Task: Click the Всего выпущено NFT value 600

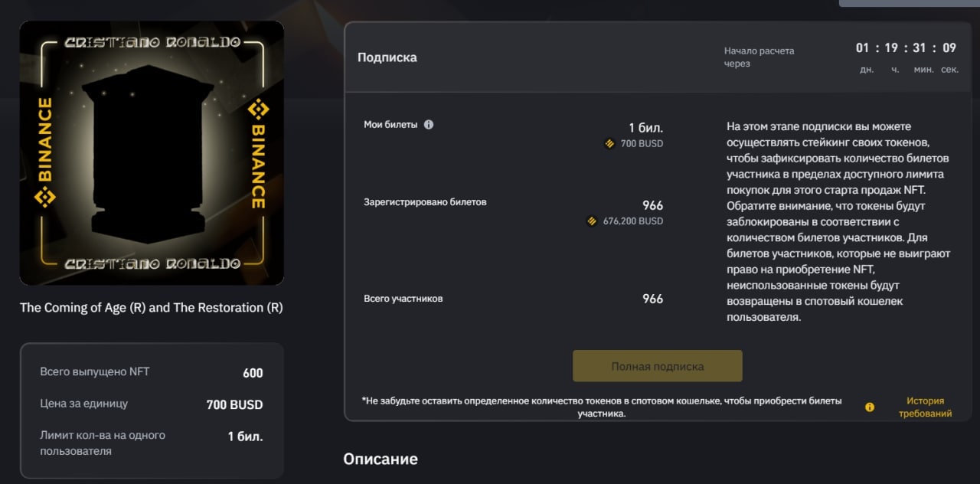Action: coord(253,373)
